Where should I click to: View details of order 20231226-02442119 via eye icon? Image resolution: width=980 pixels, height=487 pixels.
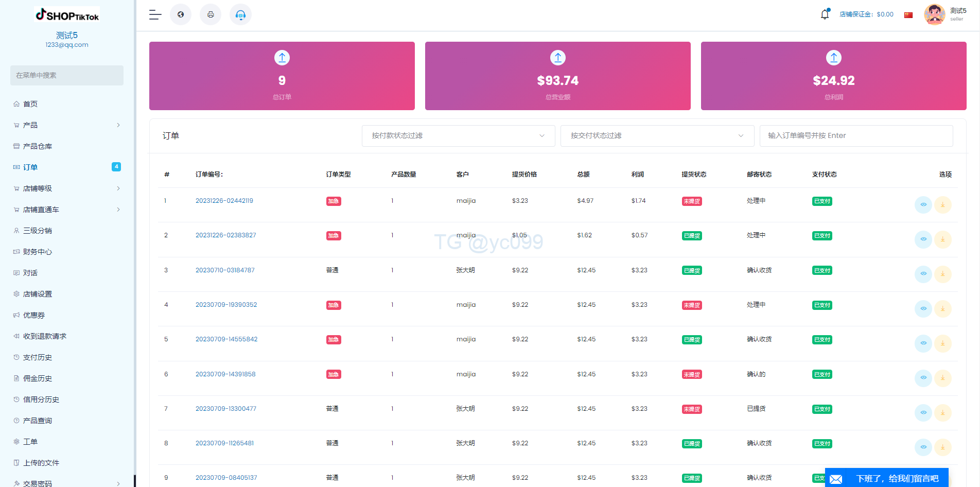point(923,204)
